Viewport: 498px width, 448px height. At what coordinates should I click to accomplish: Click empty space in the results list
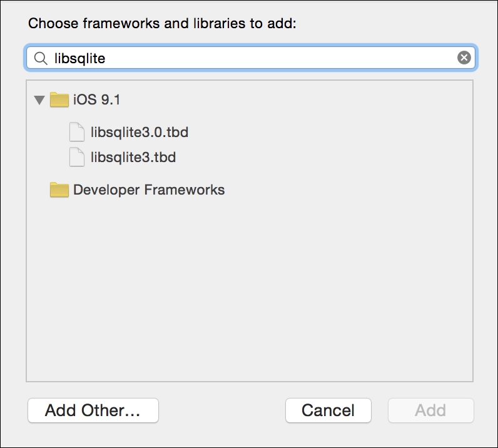(x=250, y=286)
